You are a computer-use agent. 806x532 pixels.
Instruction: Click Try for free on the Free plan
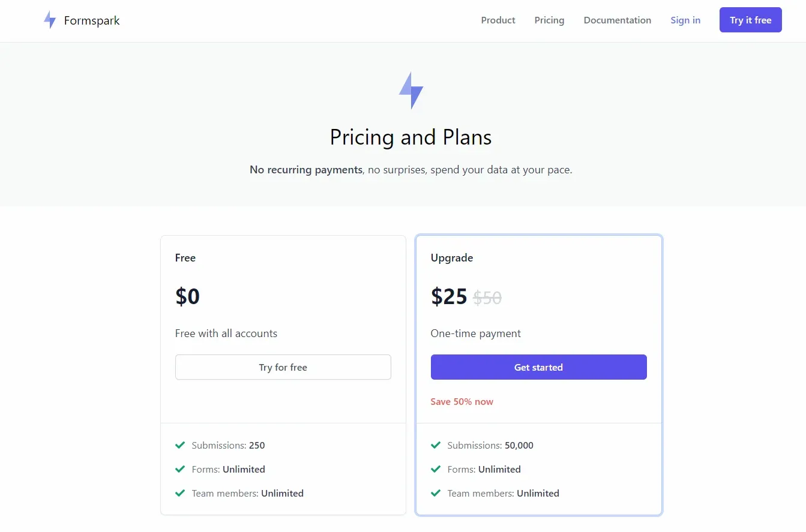tap(283, 367)
